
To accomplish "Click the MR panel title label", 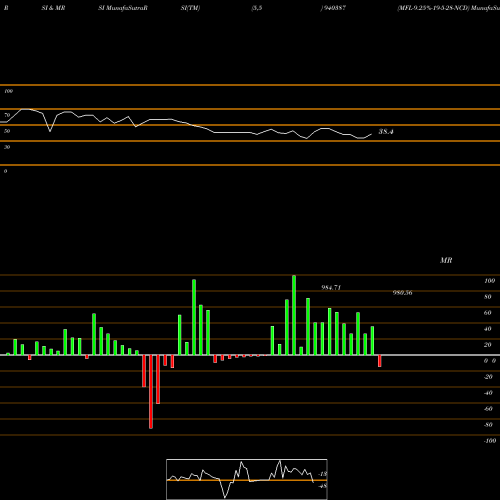I will [446, 260].
